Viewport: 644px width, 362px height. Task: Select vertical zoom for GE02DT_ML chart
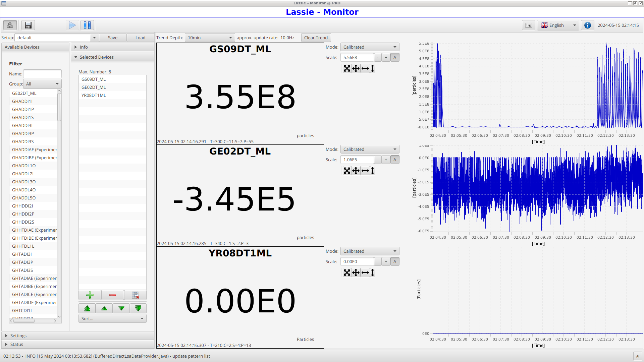pyautogui.click(x=373, y=171)
